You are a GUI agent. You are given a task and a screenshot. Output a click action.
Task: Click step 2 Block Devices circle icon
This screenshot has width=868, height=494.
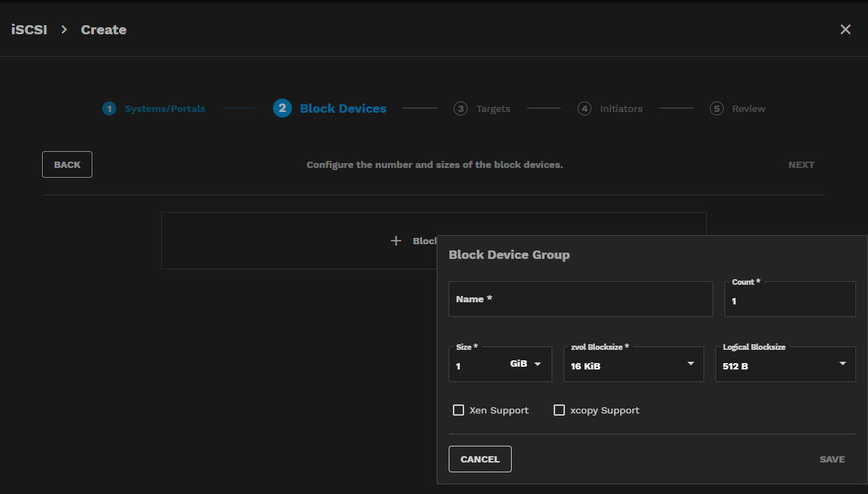click(282, 108)
